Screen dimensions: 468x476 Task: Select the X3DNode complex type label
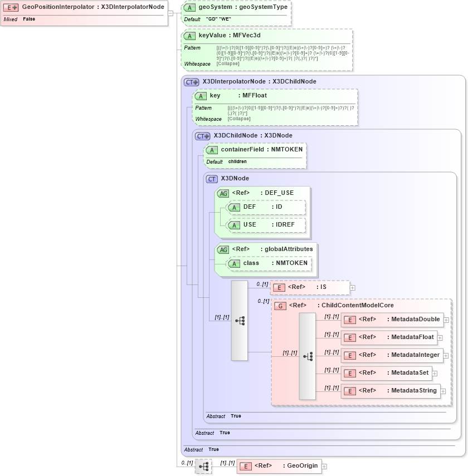235,178
